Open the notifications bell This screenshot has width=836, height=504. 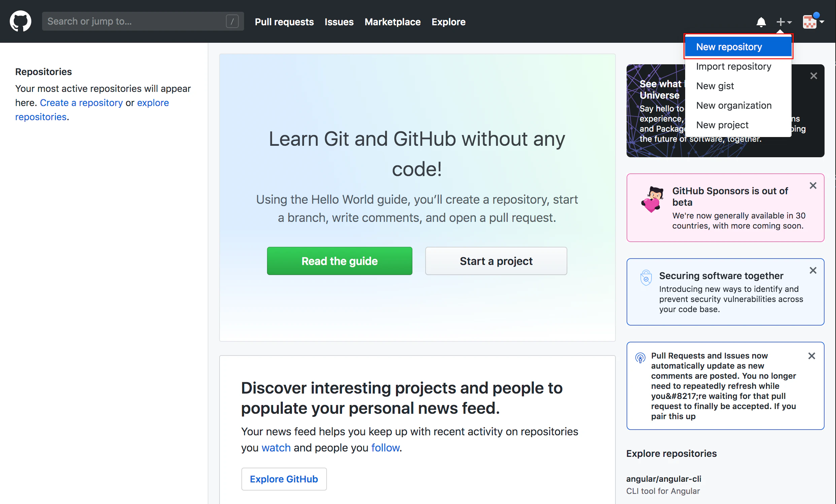pyautogui.click(x=761, y=22)
